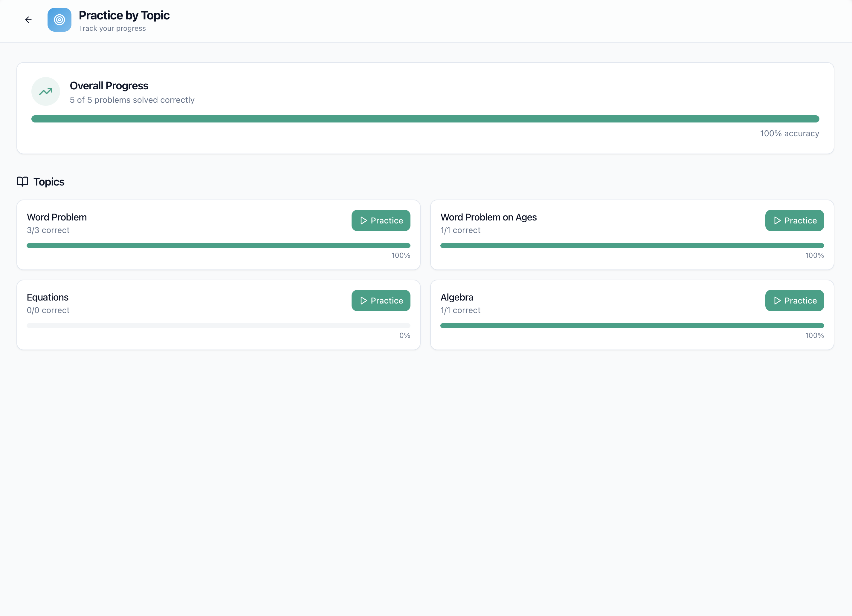The width and height of the screenshot is (852, 616).
Task: Click the Algebra progress bar
Action: (632, 326)
